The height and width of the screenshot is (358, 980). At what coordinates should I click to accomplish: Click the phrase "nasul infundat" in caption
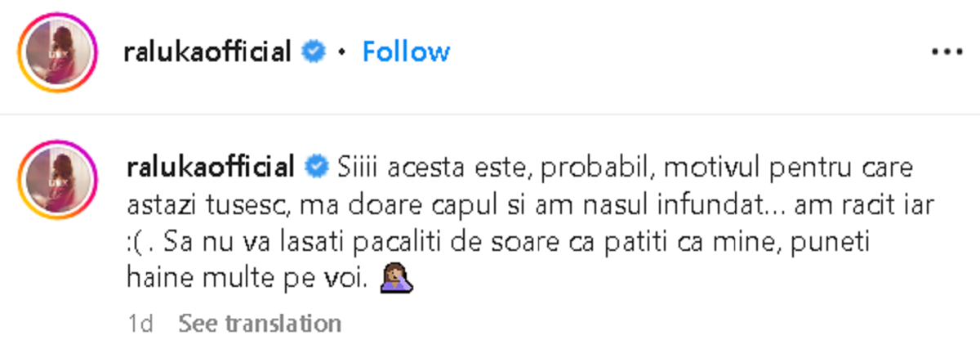[676, 206]
